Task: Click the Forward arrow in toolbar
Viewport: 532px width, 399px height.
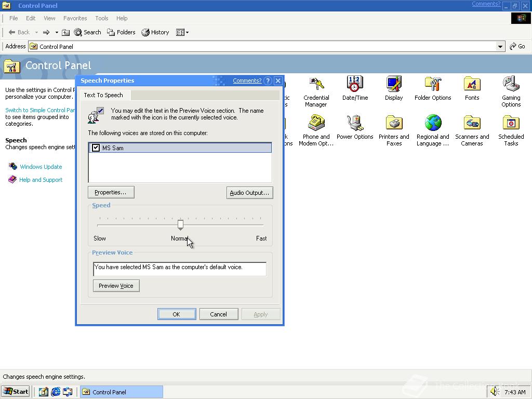Action: point(46,32)
